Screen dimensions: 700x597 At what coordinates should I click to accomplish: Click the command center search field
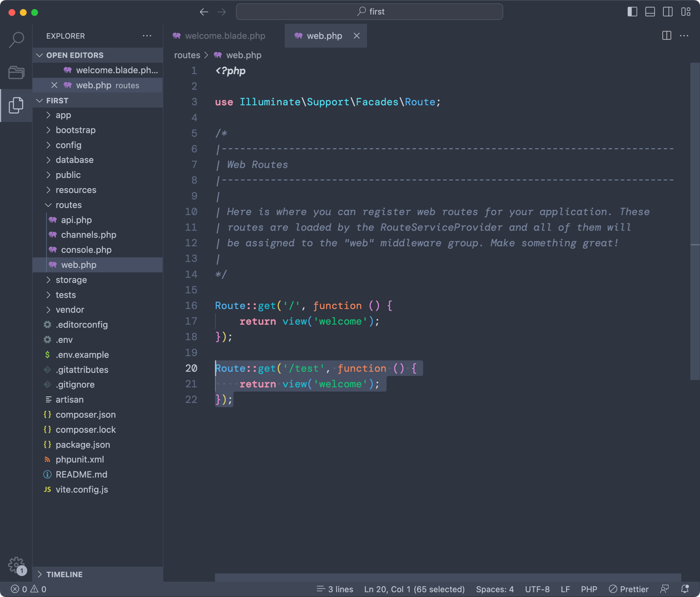pos(369,12)
